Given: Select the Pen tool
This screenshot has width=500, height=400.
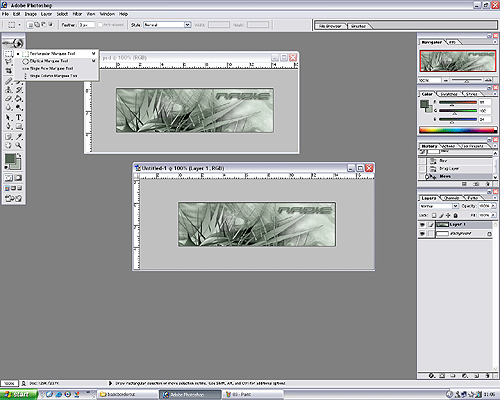Looking at the screenshot, I should tap(8, 126).
